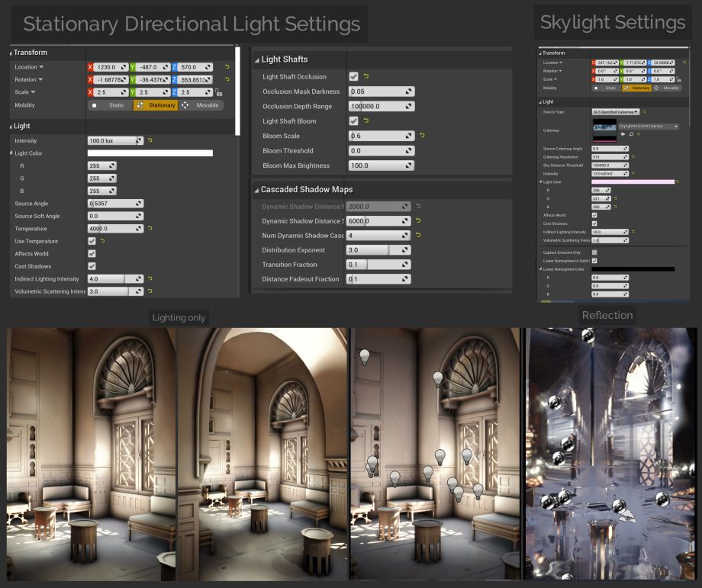The image size is (702, 588).
Task: Click Distribution Exponent value field
Action: 378,249
